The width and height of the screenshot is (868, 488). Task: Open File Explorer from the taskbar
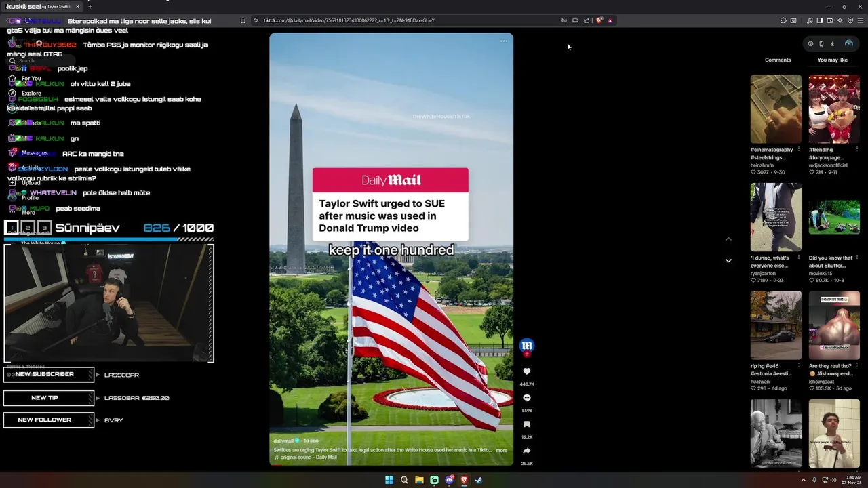(x=419, y=480)
